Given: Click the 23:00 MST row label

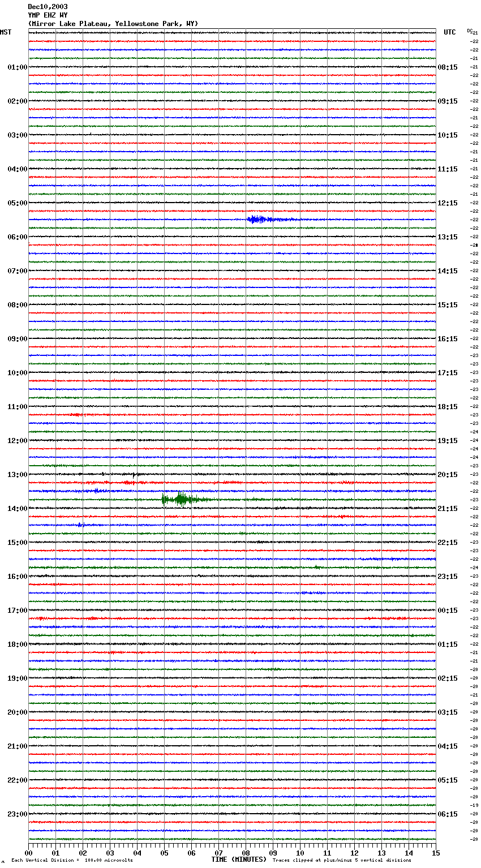Looking at the screenshot, I should 18,814.
